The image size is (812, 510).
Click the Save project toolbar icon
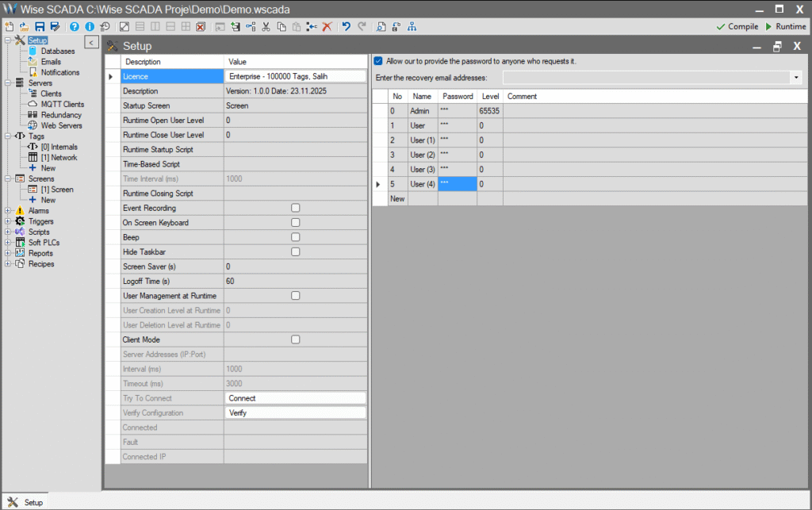click(38, 26)
